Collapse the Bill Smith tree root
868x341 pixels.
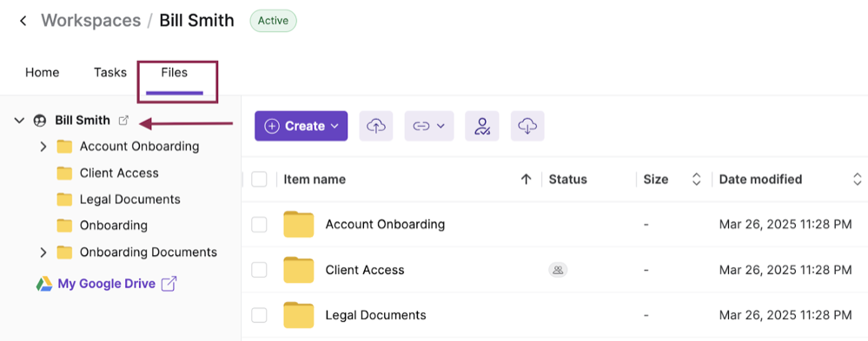click(19, 120)
